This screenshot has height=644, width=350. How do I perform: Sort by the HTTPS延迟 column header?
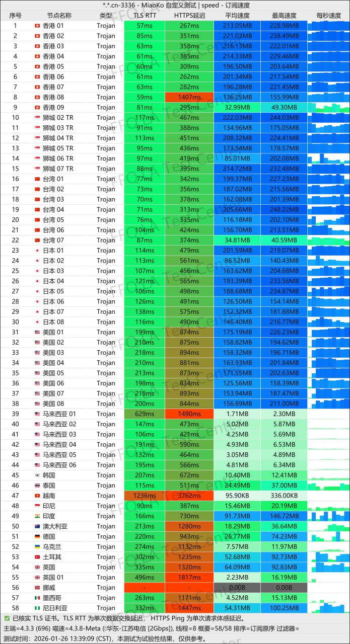[189, 16]
